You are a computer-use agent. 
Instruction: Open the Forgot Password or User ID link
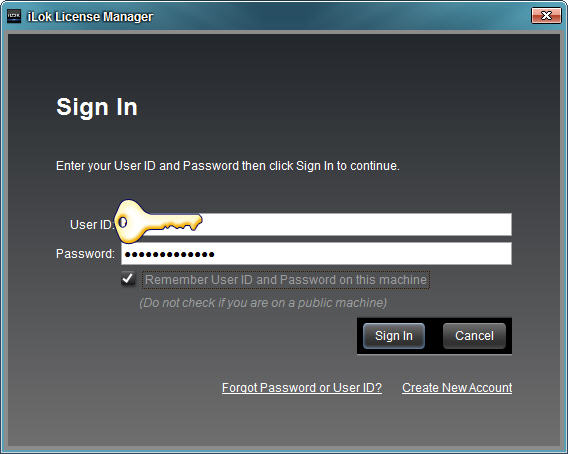point(302,388)
